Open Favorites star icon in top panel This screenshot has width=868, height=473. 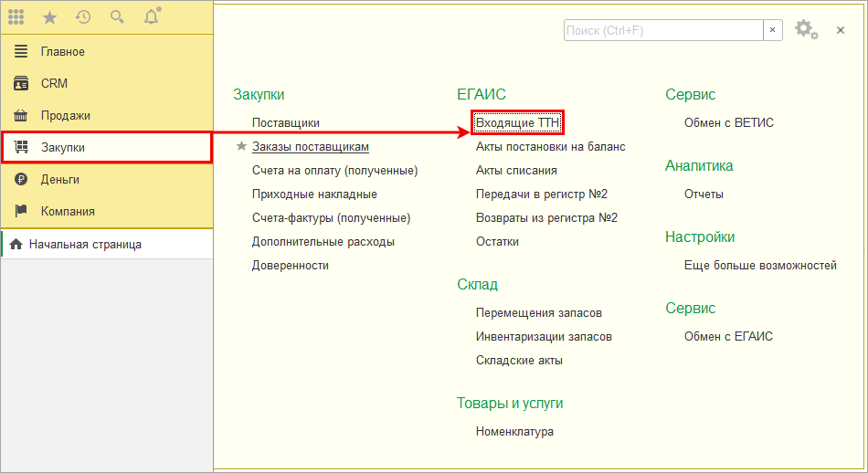(x=50, y=17)
